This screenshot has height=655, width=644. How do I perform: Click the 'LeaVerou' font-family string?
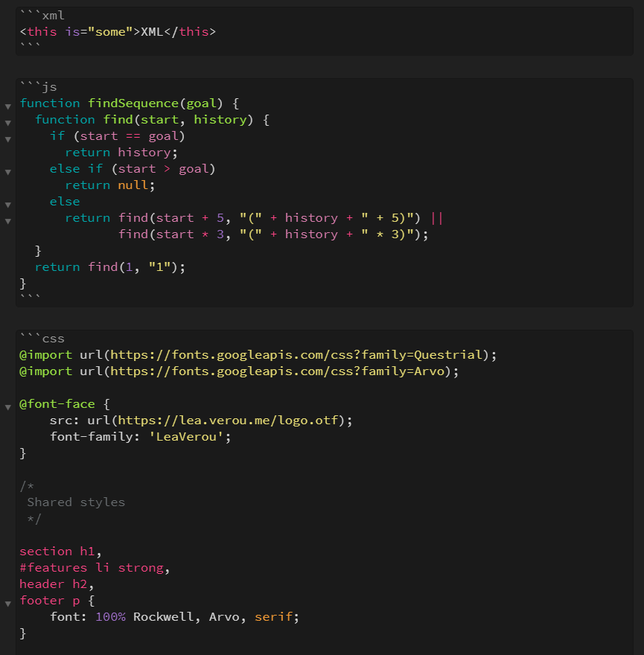coord(186,436)
